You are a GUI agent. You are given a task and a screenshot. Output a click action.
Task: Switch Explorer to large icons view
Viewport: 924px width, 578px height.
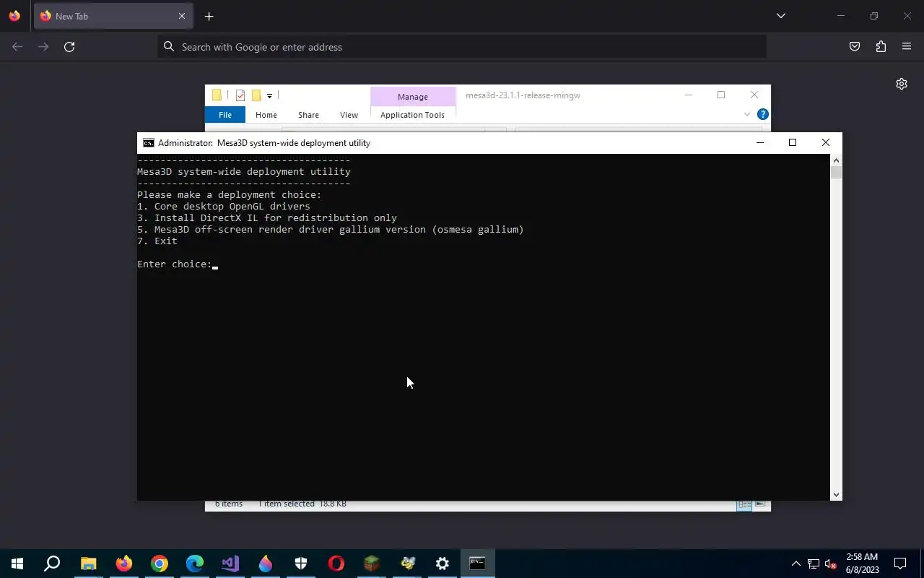760,504
